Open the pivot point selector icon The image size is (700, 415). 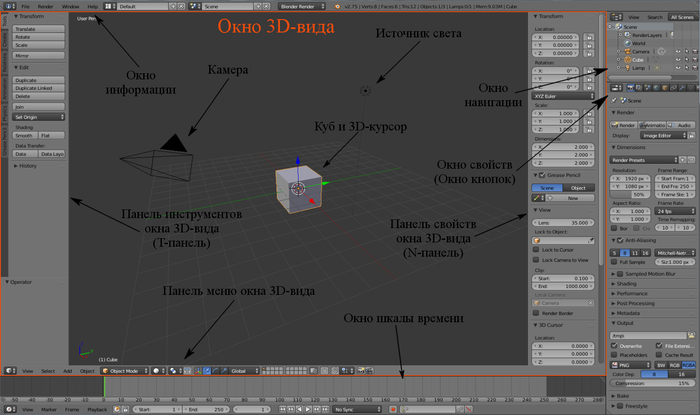pyautogui.click(x=175, y=371)
